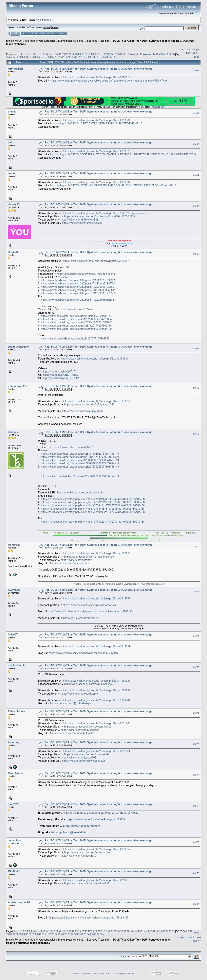
Task: View profile icon under Mrincredible
Action: coord(10,93)
